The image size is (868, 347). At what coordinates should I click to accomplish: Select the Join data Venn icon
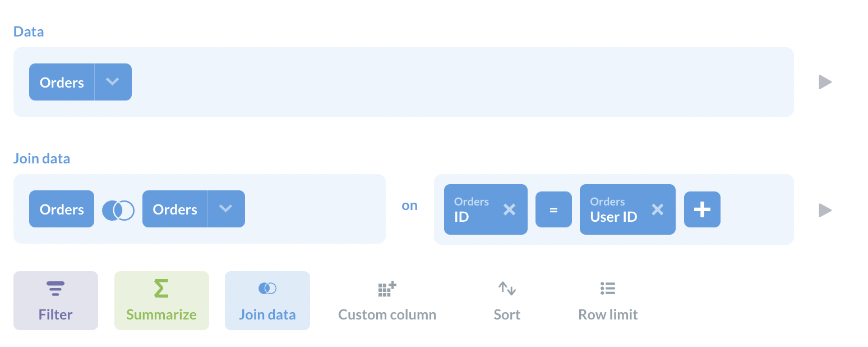pyautogui.click(x=267, y=287)
